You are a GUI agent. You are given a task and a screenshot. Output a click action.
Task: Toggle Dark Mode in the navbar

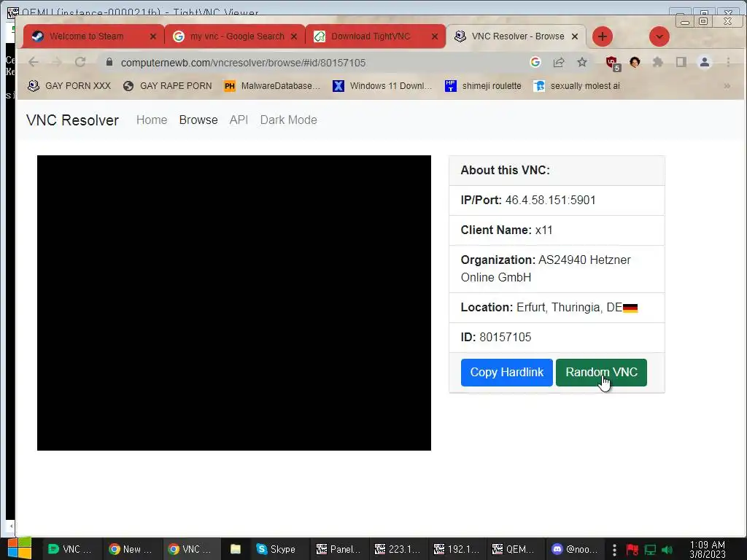tap(288, 120)
